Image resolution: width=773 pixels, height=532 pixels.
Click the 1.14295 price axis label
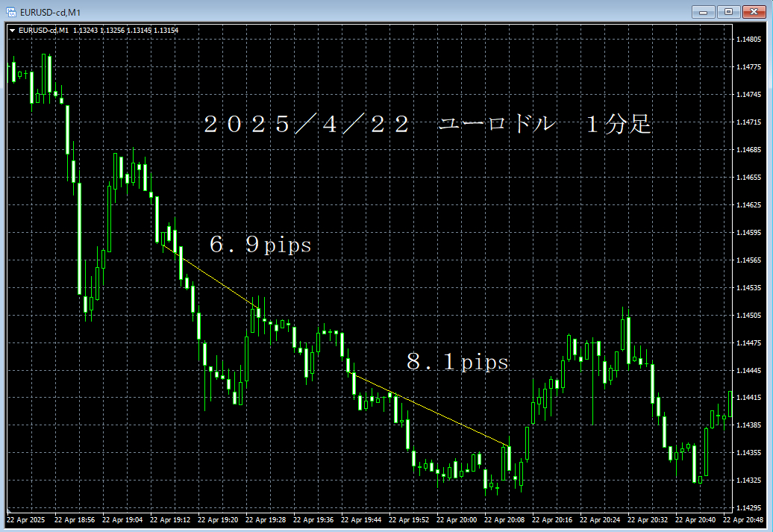(748, 508)
